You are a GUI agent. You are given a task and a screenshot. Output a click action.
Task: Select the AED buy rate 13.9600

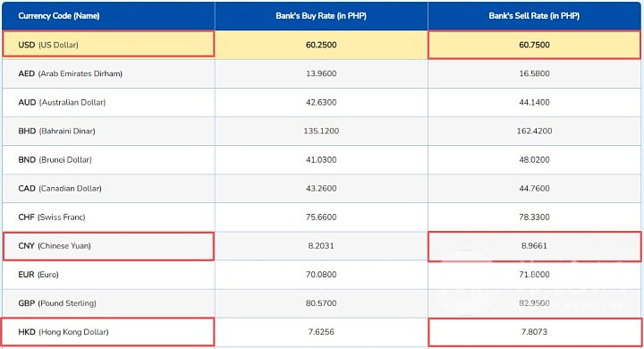pos(321,73)
